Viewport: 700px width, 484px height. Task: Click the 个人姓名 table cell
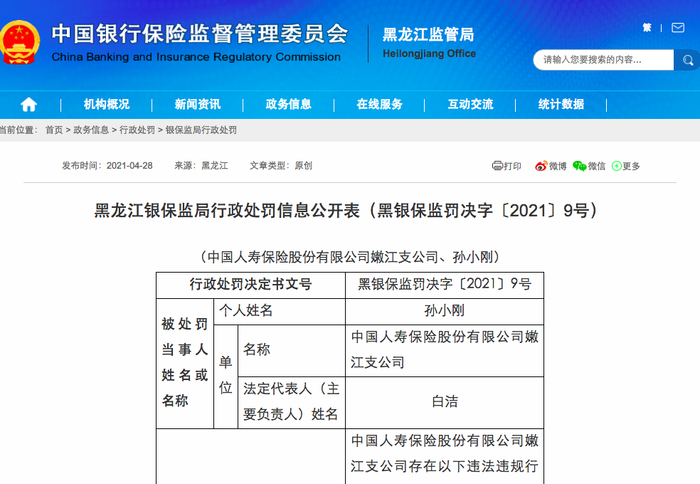point(279,311)
